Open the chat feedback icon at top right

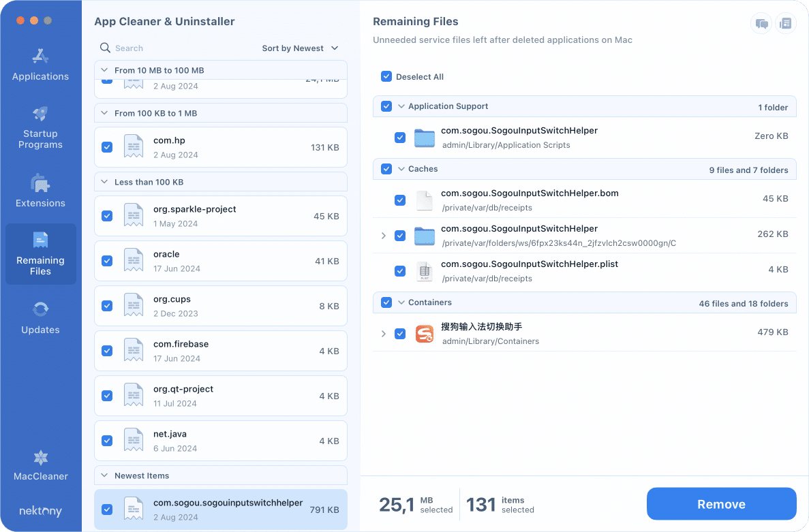coord(761,23)
